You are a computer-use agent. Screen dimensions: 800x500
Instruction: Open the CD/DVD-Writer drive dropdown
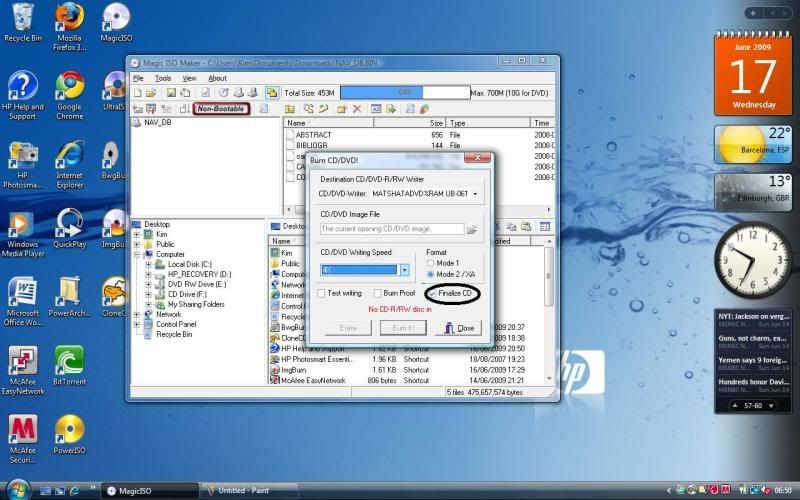(x=476, y=194)
